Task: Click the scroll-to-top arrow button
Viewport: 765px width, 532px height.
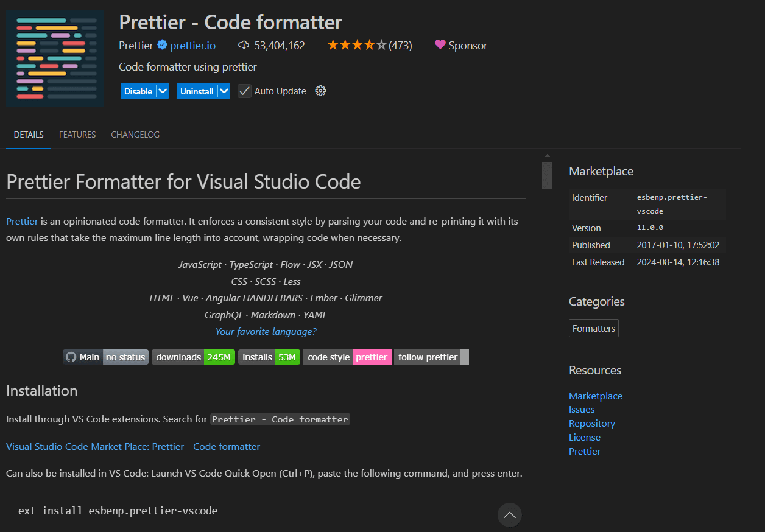Action: 510,515
